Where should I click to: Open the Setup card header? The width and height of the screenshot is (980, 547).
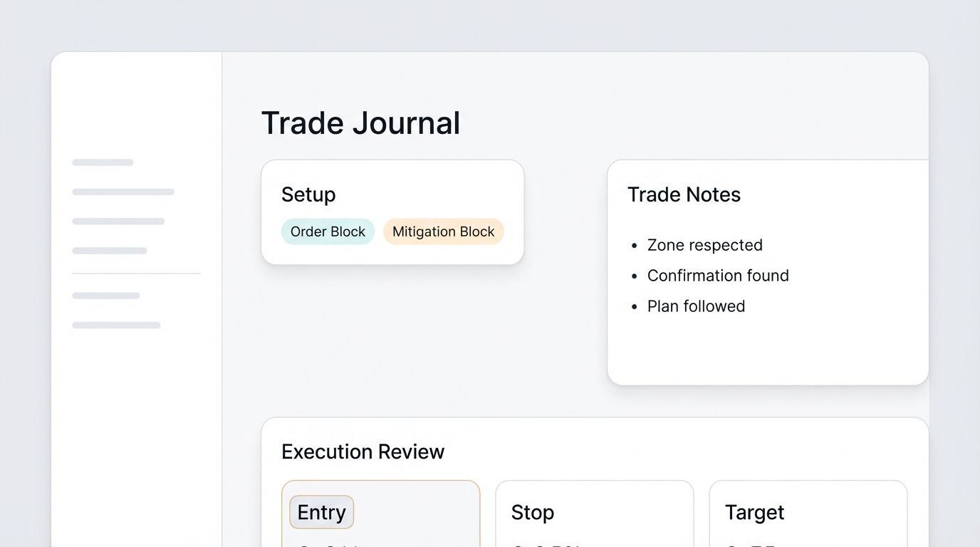(308, 194)
